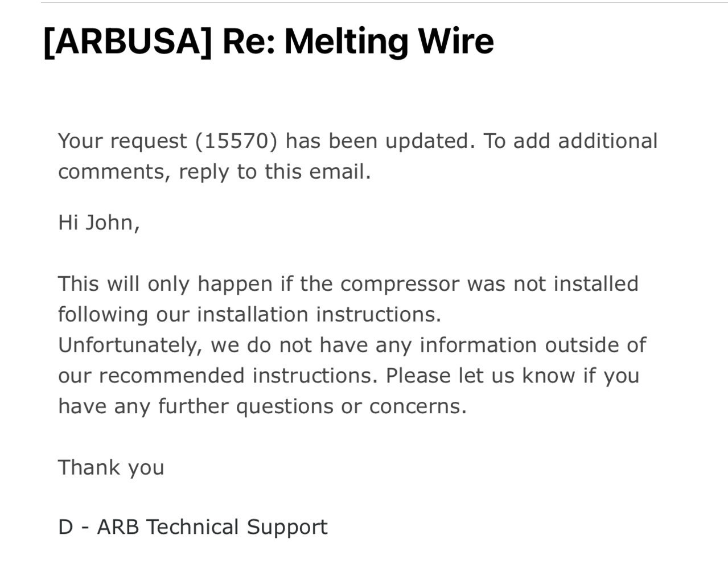Click the [ARBUSA] tag in the subject
This screenshot has height=576, width=728.
tap(127, 42)
